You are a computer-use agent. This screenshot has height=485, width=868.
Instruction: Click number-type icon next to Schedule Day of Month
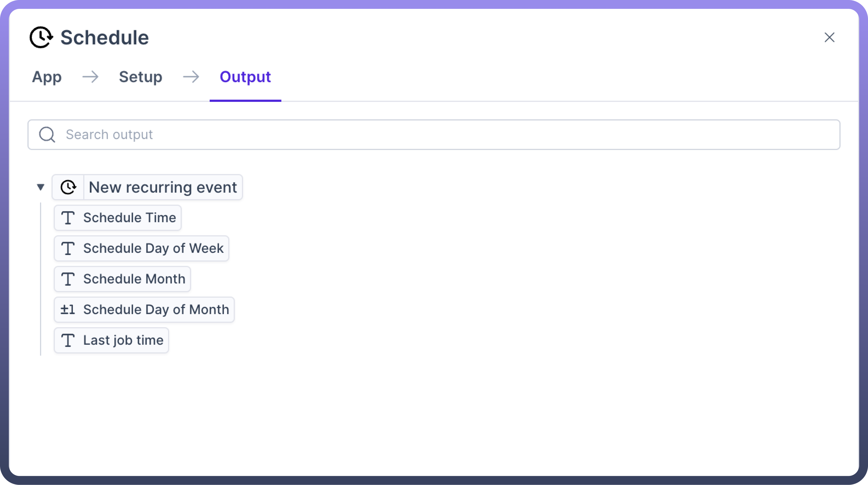click(68, 309)
